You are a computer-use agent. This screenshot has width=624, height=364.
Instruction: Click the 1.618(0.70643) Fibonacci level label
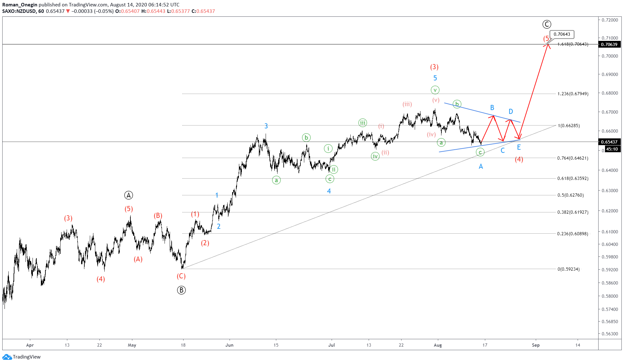[573, 44]
